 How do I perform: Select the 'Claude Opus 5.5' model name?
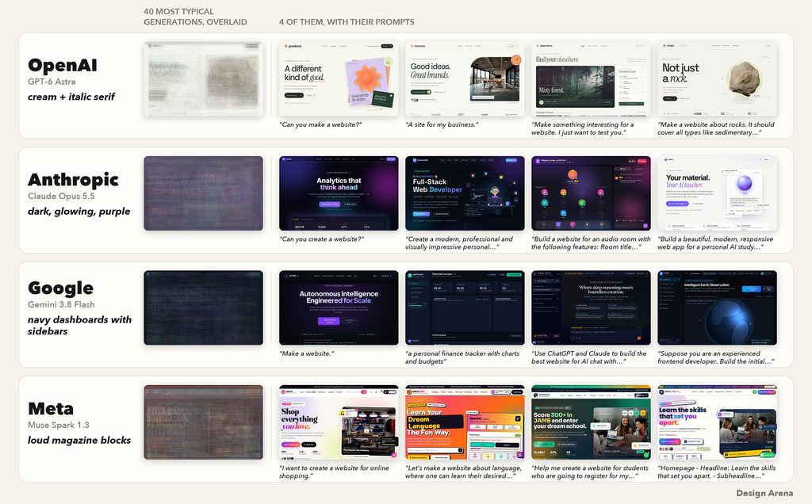(61, 196)
